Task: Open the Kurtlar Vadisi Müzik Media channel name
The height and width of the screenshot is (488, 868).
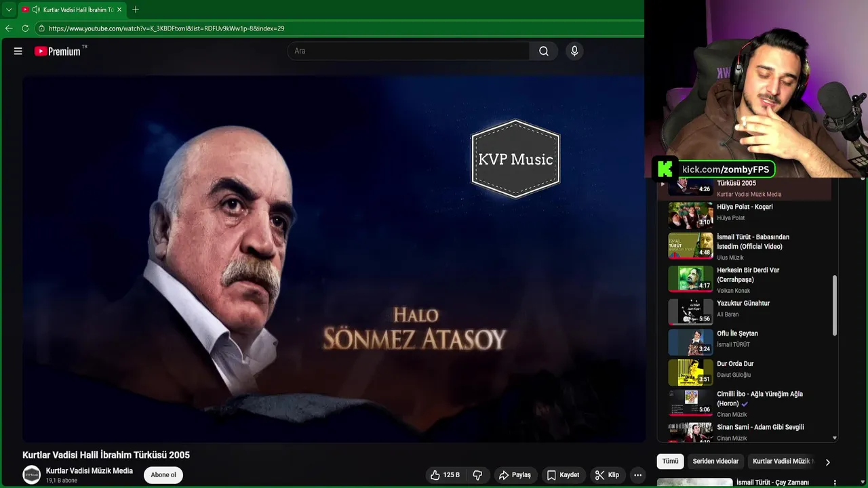Action: pos(90,471)
